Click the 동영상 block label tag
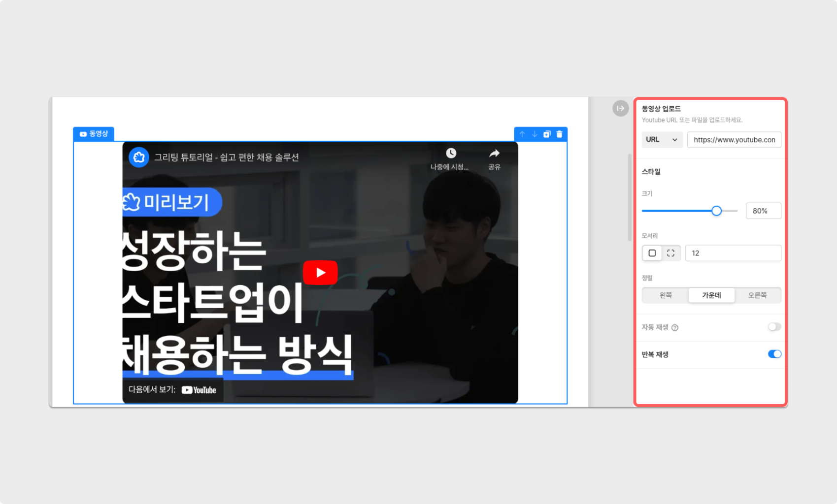The image size is (837, 504). pyautogui.click(x=94, y=134)
